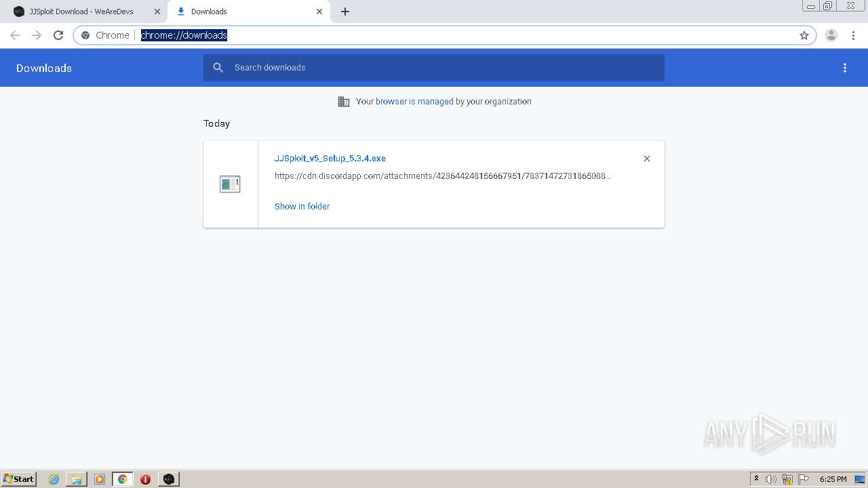
Task: Click the Chrome site info icon
Action: pyautogui.click(x=85, y=35)
